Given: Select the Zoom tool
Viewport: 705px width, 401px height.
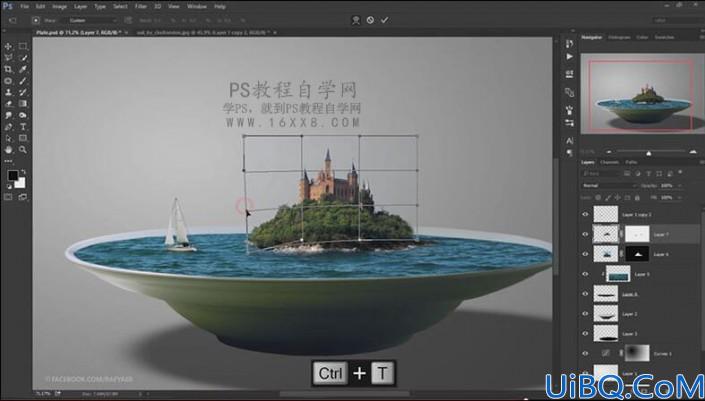Looking at the screenshot, I should coord(23,150).
